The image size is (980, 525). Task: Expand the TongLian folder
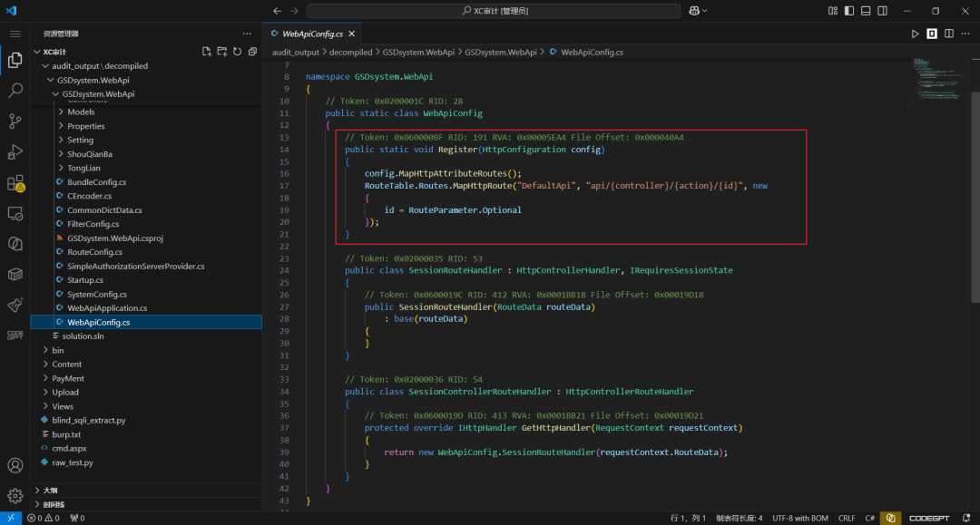61,168
